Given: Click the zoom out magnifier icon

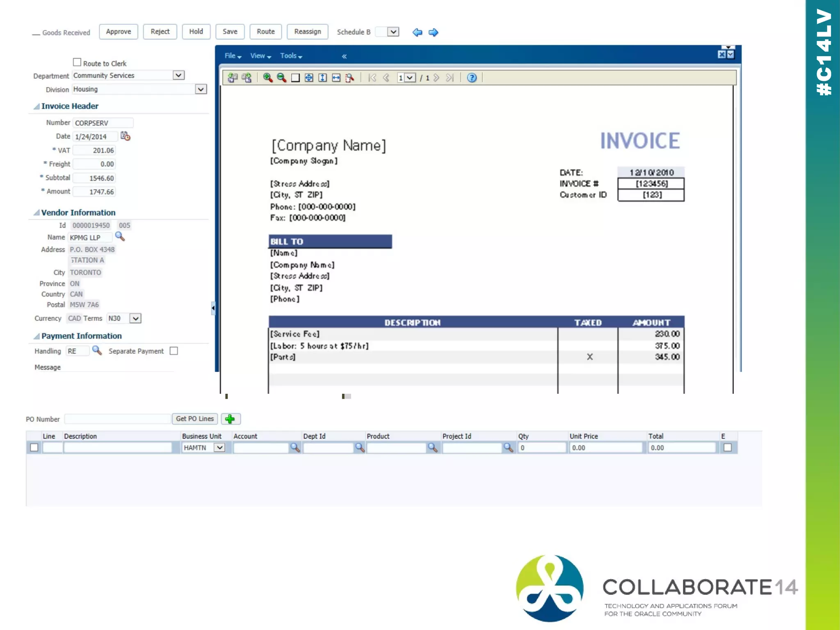Looking at the screenshot, I should [x=281, y=78].
